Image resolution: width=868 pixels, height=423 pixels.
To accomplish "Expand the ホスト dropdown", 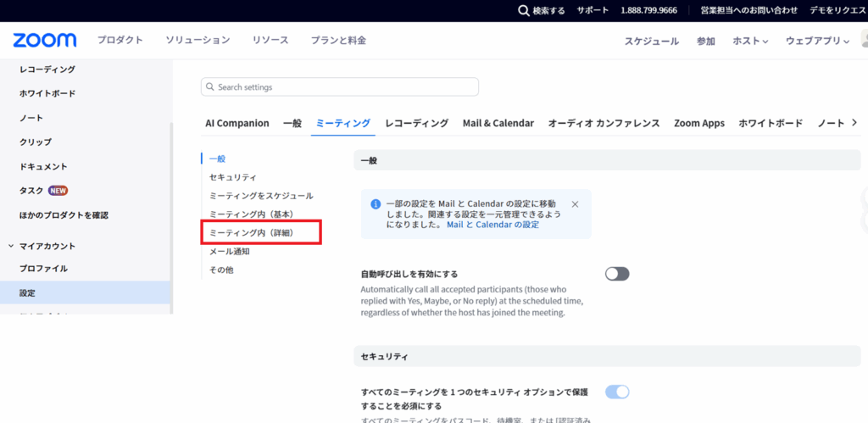I will point(750,41).
